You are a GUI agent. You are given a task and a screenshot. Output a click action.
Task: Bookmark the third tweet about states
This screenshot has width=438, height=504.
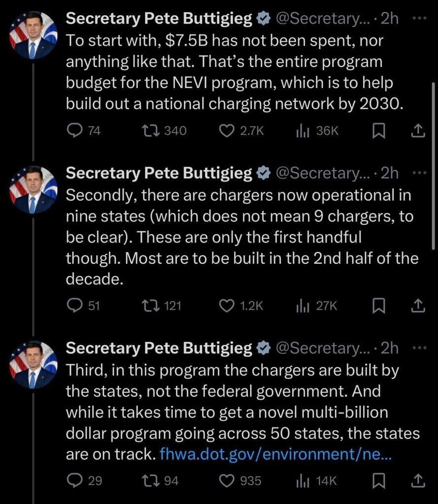378,481
